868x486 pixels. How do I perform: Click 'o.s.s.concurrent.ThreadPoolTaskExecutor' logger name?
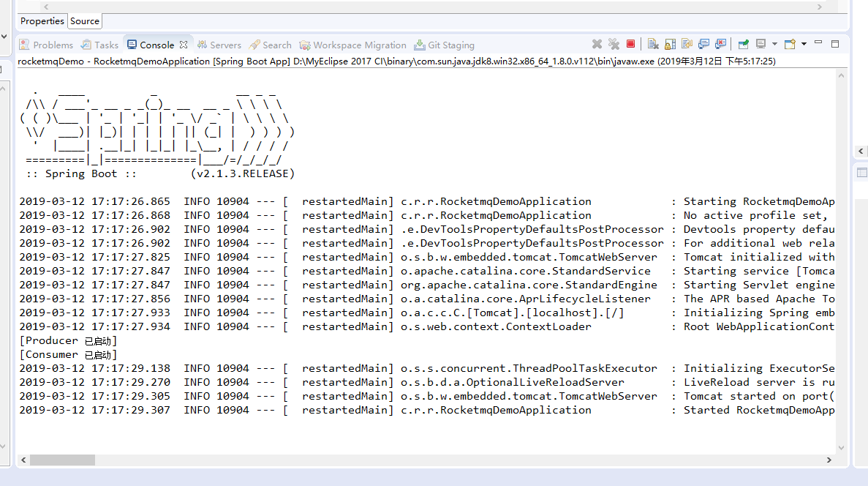pyautogui.click(x=529, y=368)
